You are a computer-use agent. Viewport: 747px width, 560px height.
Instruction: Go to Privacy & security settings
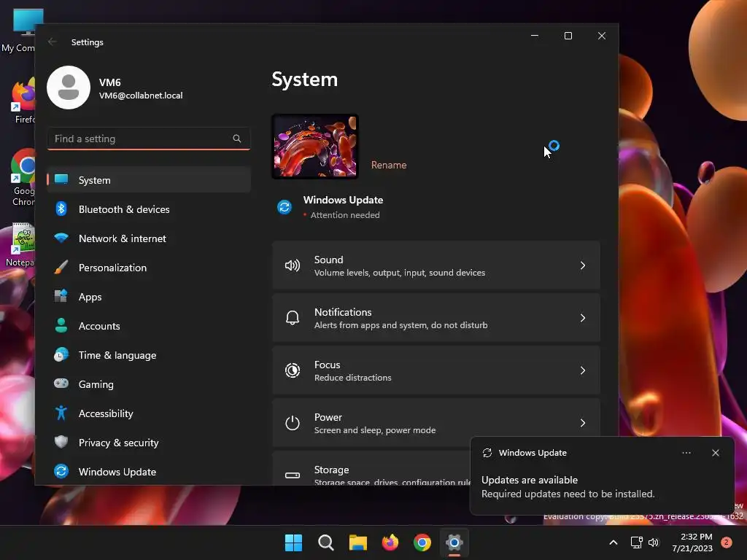(x=149, y=443)
